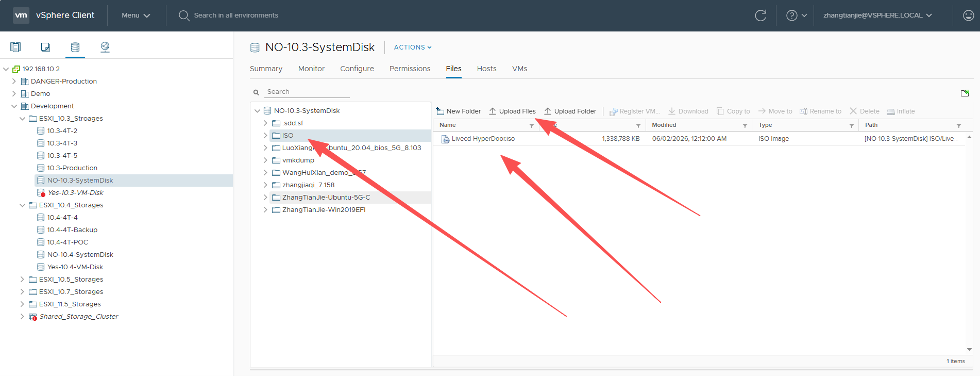Filter the Size column
This screenshot has height=376, width=980.
pyautogui.click(x=638, y=125)
